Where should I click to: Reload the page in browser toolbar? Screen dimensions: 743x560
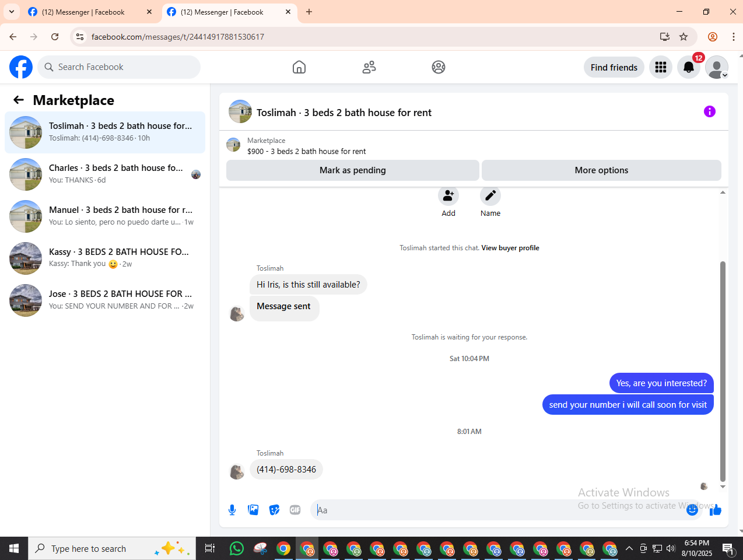point(55,37)
